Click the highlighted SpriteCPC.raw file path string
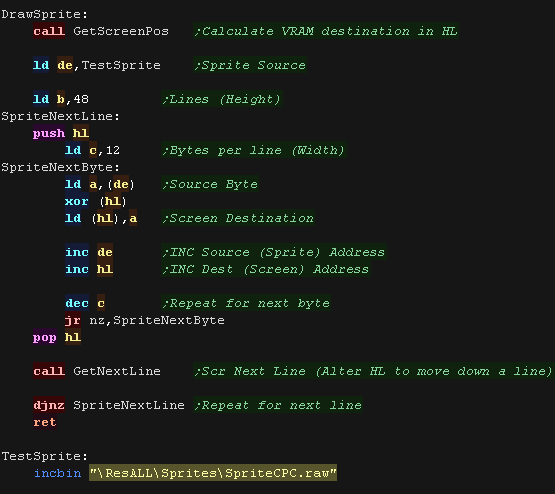The height and width of the screenshot is (494, 555). pyautogui.click(x=213, y=473)
